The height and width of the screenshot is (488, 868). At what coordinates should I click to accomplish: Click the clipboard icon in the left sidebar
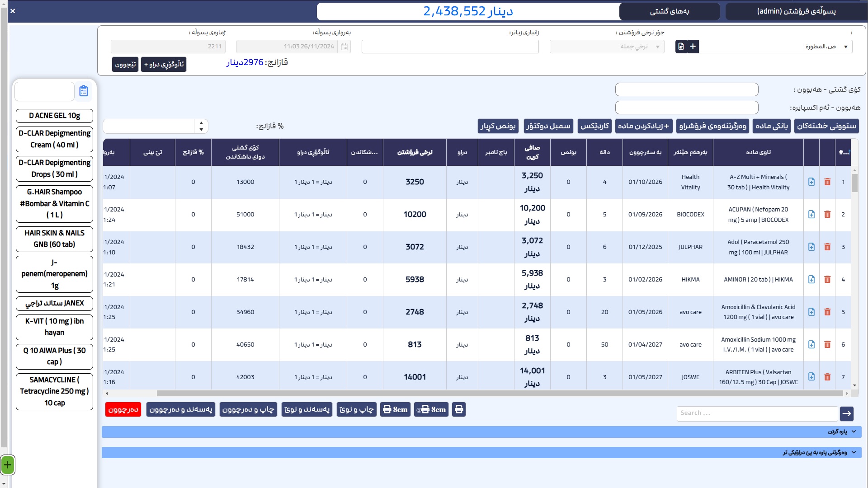click(84, 91)
